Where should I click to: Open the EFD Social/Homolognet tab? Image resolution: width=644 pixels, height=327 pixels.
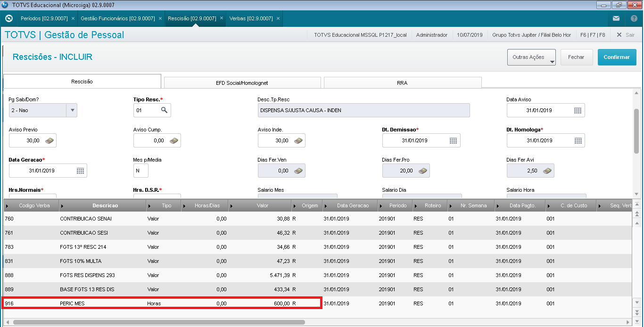point(242,83)
